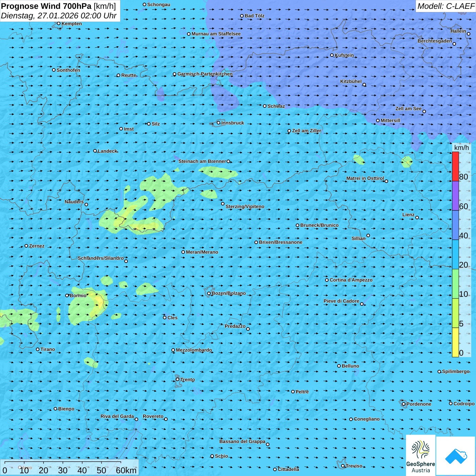Click the 'Prognose Wind 700hPa' title text
476x476 pixels.
pyautogui.click(x=46, y=6)
